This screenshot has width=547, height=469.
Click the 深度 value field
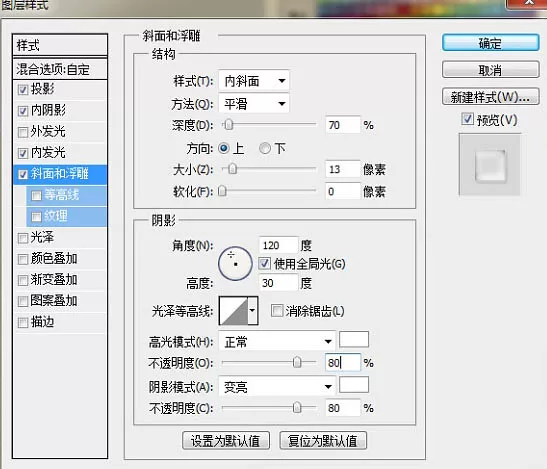click(x=343, y=125)
